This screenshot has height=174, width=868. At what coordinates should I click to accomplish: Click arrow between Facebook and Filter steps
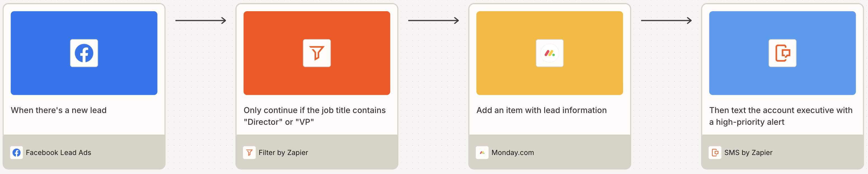tap(200, 20)
